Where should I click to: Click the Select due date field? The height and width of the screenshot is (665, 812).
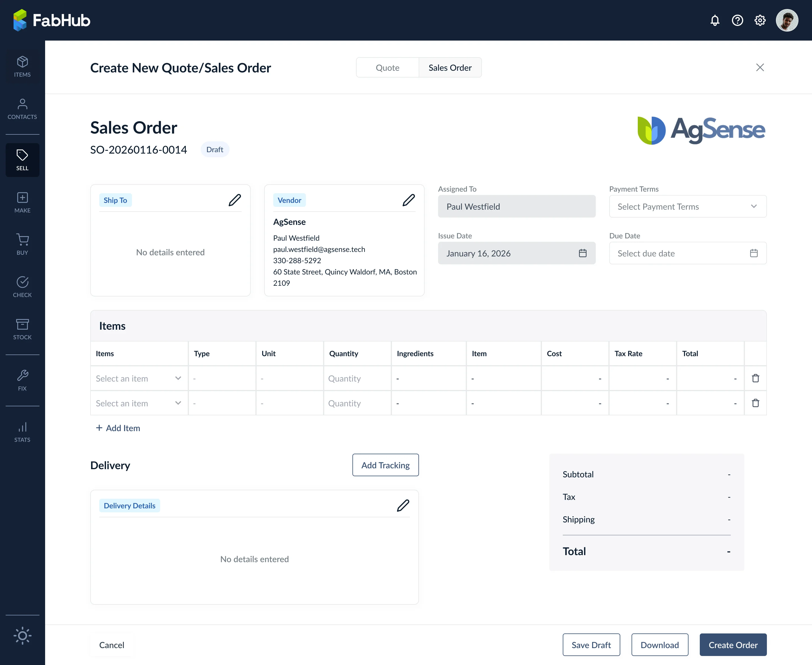coord(687,253)
